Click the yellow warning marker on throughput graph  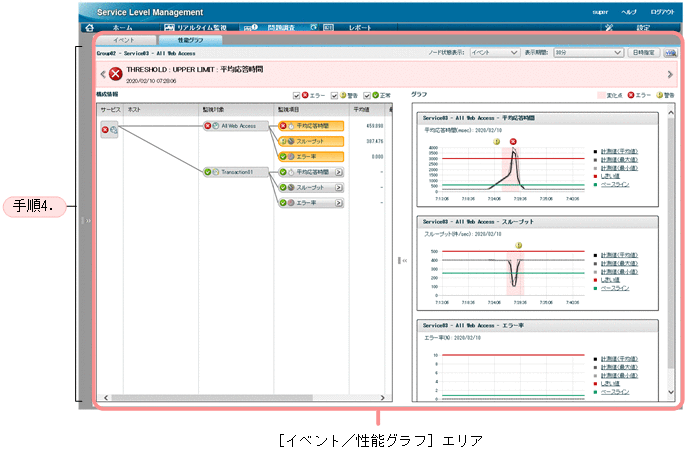tap(518, 245)
